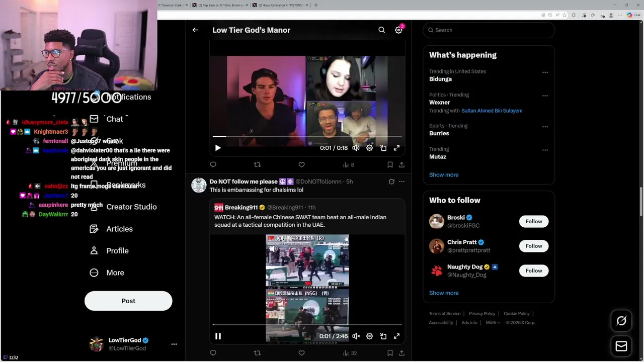The width and height of the screenshot is (644, 362).
Task: Repost the first video post
Action: pyautogui.click(x=257, y=164)
